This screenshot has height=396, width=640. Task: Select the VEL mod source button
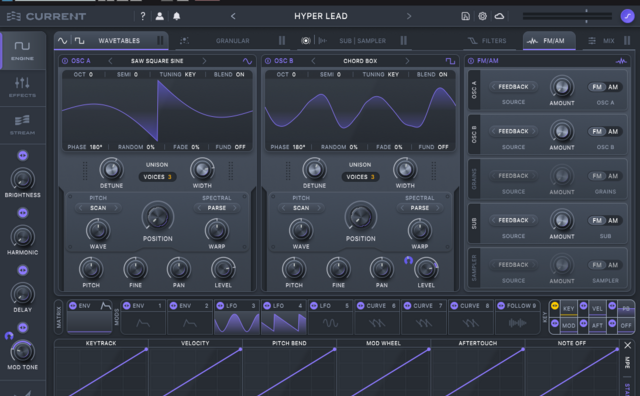tap(597, 309)
